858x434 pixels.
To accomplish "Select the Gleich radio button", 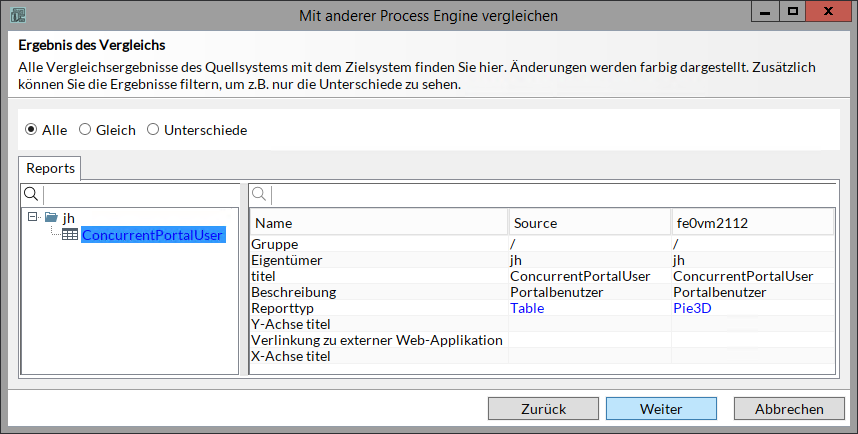I will coord(85,130).
